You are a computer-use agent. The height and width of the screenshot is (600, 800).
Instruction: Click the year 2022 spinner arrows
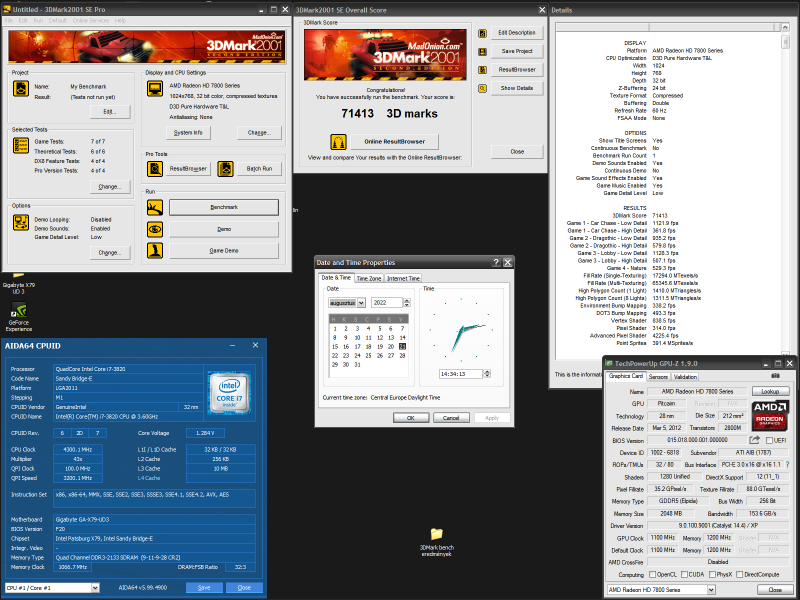(x=407, y=303)
